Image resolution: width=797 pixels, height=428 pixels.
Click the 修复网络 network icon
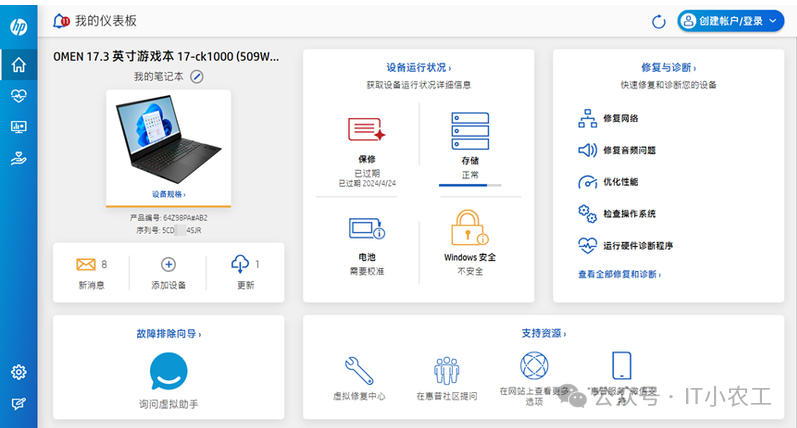click(587, 118)
